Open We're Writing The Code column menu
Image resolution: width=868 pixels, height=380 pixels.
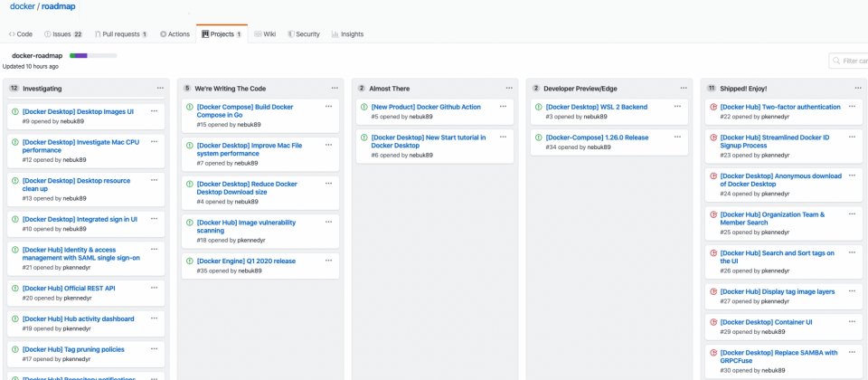pyautogui.click(x=335, y=88)
